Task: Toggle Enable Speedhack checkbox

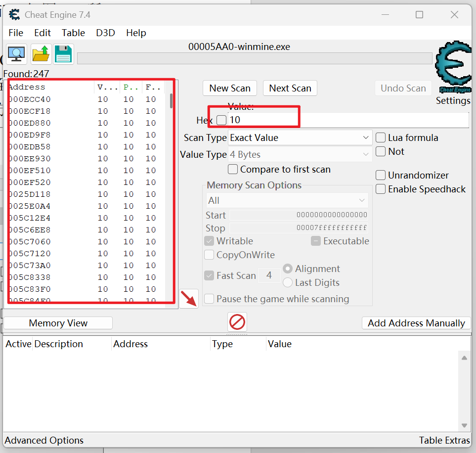Action: 381,189
